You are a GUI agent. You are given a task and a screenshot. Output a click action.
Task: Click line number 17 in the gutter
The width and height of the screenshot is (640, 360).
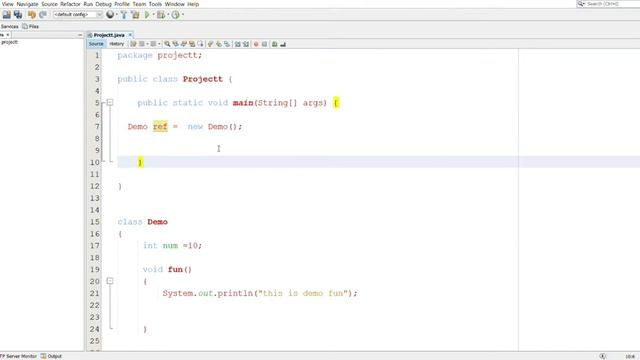point(95,246)
